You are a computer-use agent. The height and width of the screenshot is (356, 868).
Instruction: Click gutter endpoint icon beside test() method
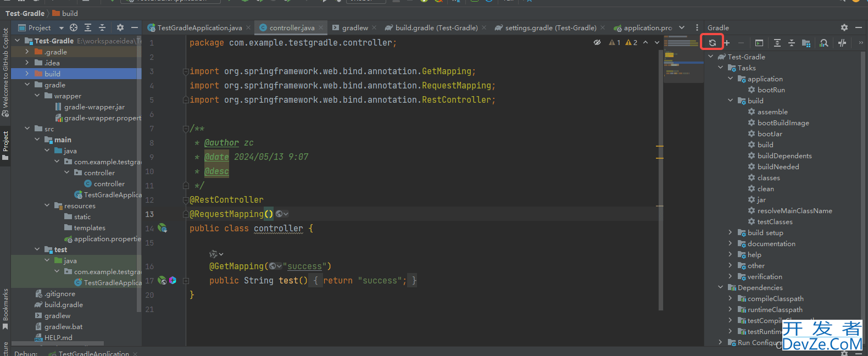(x=162, y=280)
